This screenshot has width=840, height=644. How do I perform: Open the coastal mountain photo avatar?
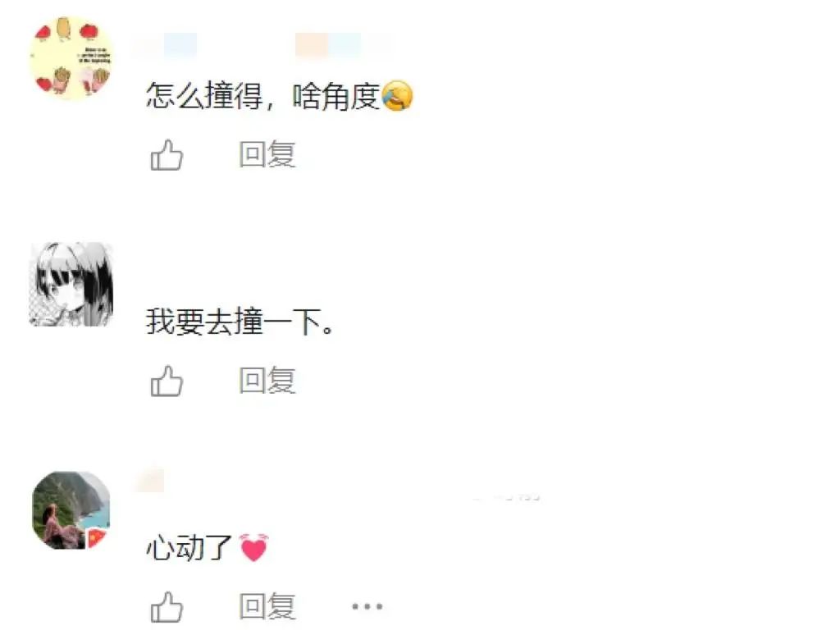click(x=71, y=510)
